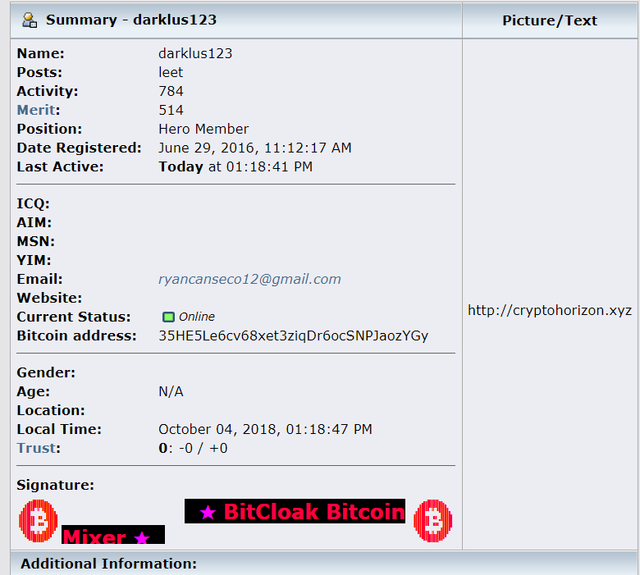Click the Mixer signature banner

tap(113, 535)
